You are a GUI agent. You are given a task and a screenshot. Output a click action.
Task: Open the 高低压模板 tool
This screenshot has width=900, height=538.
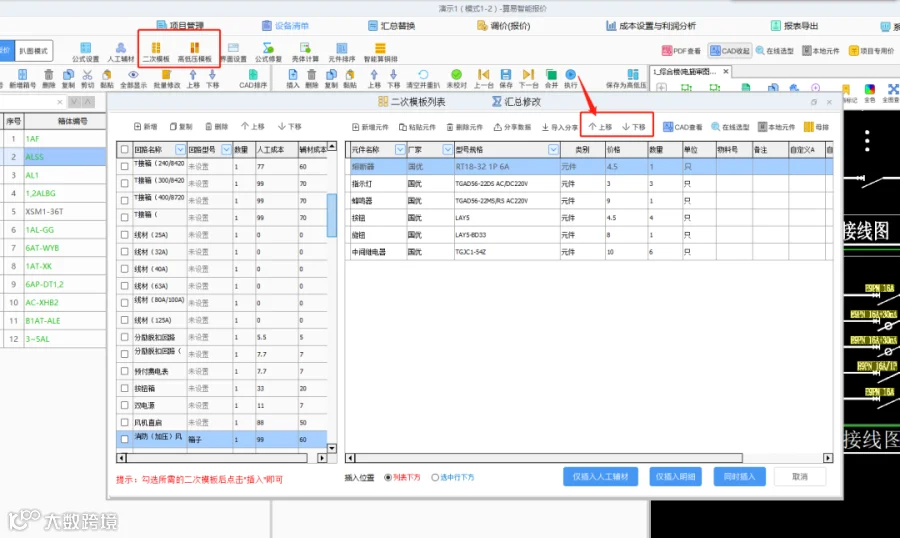(x=195, y=52)
